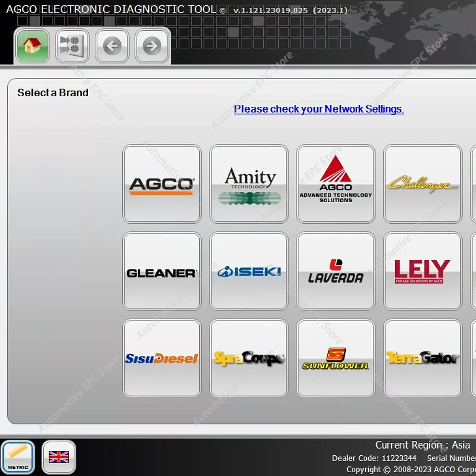
Task: Choose the Amity Technology brand
Action: 249,184
